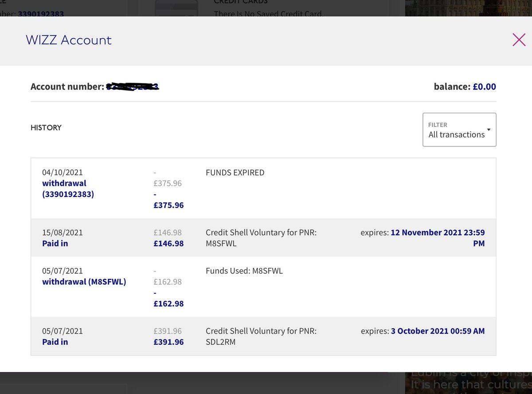Click Credit Shell Voluntary for PNR: M8SFWL
The width and height of the screenshot is (532, 394).
point(261,238)
